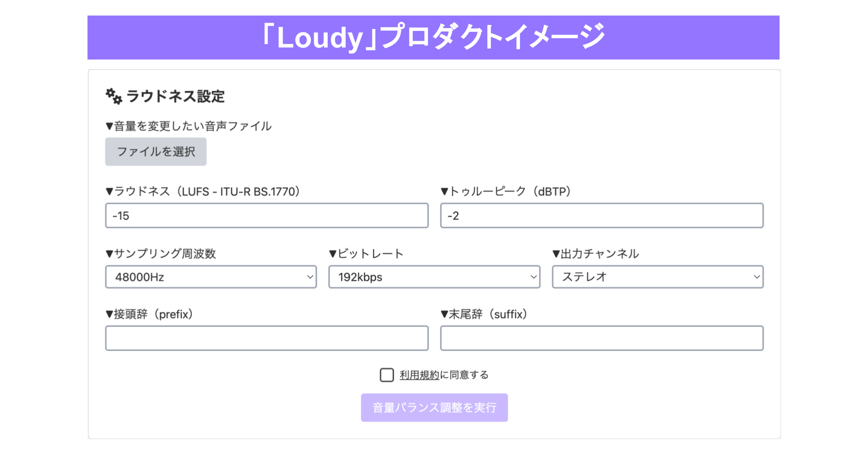Screen dimensions: 868x454
Task: Click the 音量バランス調整を実行 button
Action: 434,408
